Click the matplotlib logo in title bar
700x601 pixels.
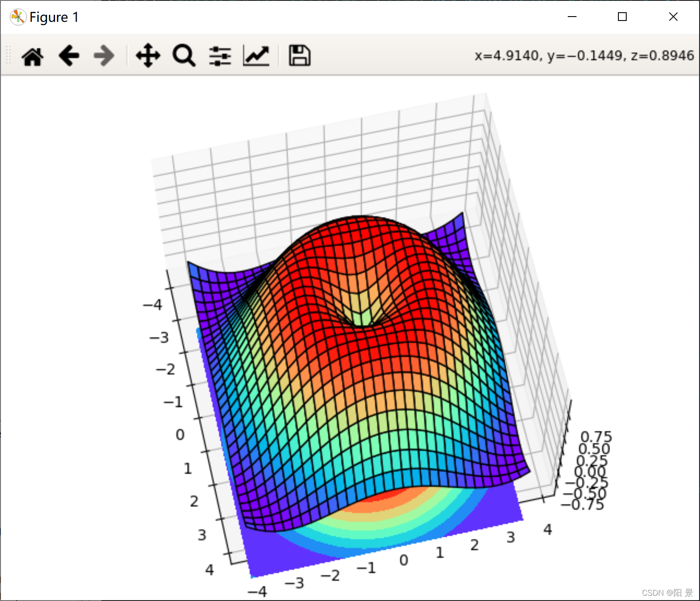[18, 17]
